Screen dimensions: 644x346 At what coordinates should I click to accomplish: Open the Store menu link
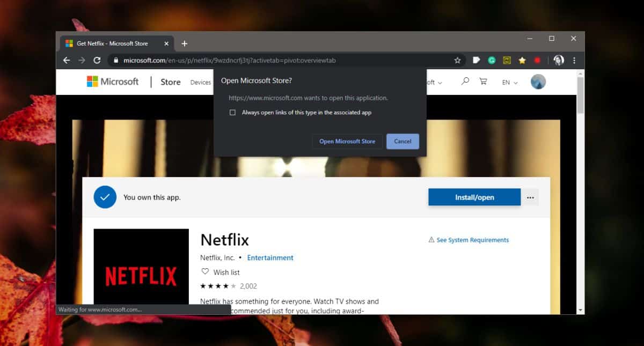(x=171, y=82)
